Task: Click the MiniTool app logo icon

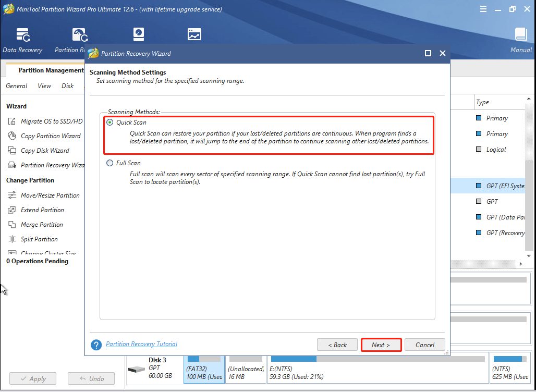Action: point(8,9)
